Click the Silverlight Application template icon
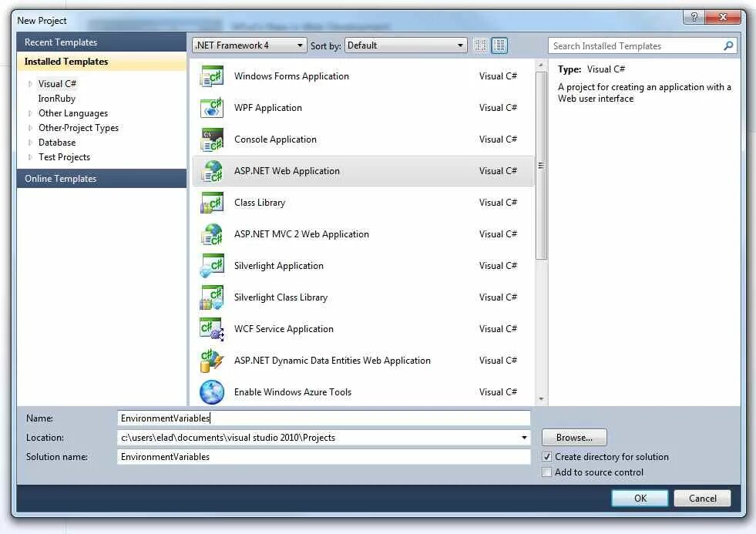The height and width of the screenshot is (534, 756). coord(212,266)
